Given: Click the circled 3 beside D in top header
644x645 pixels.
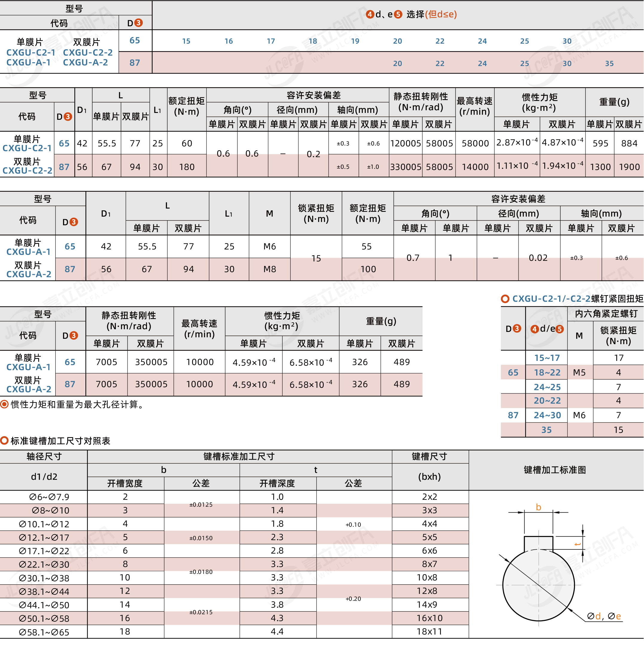Looking at the screenshot, I should click(x=138, y=23).
